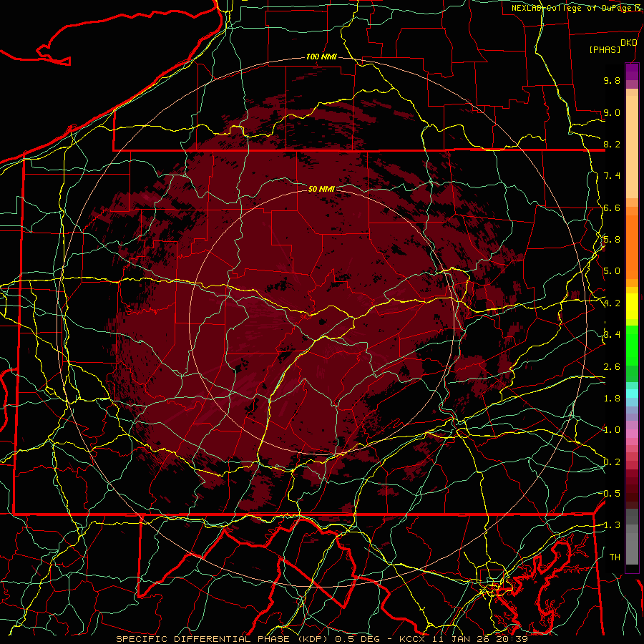Pick the cyan segment of the color bar
The height and width of the screenshot is (644, 644).
coord(632,394)
